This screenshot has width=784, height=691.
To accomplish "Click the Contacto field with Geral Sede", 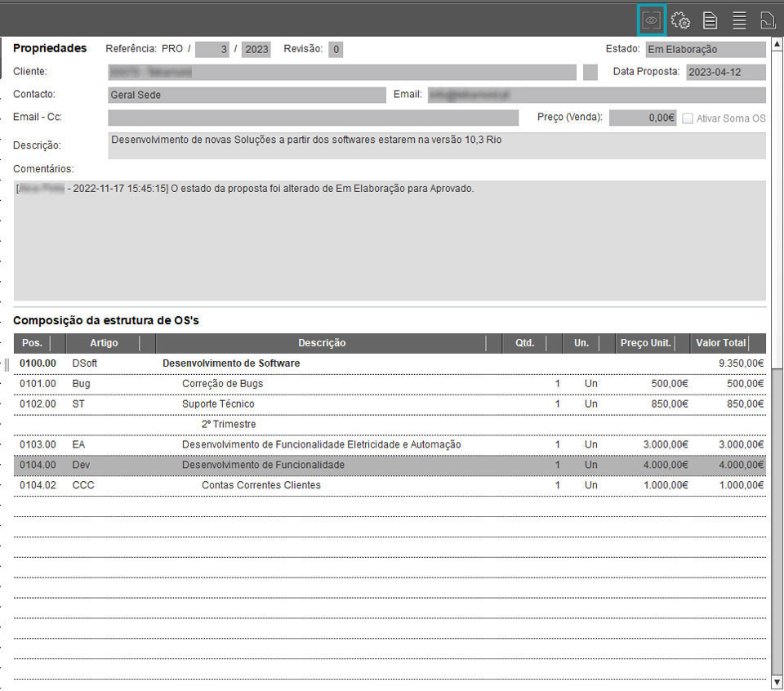I will tap(246, 95).
